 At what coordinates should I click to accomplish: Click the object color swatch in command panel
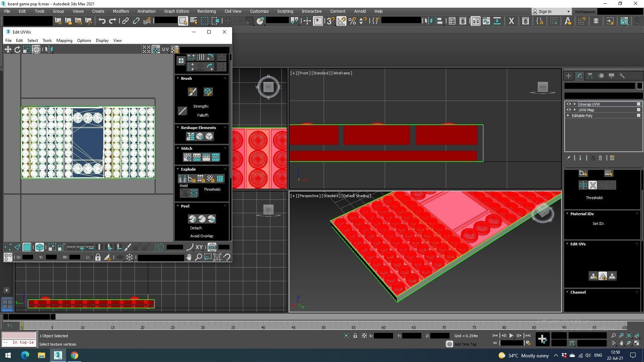coord(639,86)
